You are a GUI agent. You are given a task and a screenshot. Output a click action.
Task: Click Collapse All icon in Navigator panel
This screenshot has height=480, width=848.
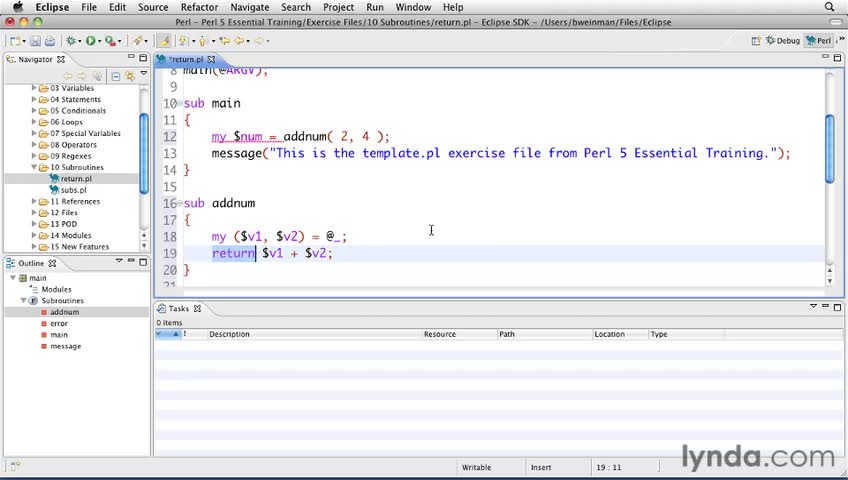click(x=116, y=76)
